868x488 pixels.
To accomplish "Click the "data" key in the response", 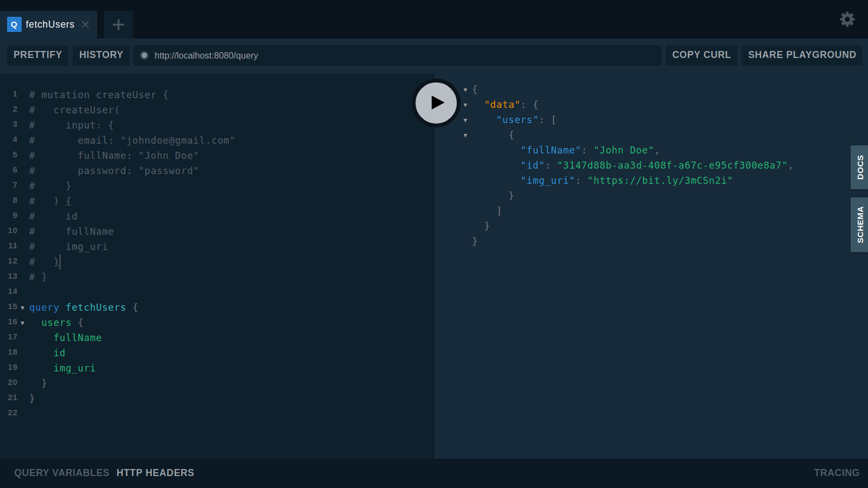I will [502, 105].
